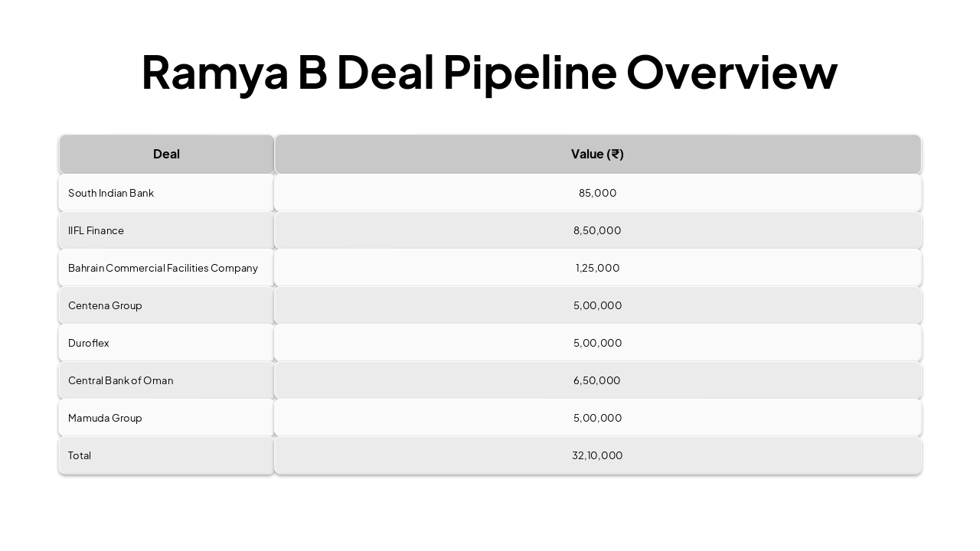Click the value cell in Duroflex row
The height and width of the screenshot is (551, 980).
click(x=597, y=343)
